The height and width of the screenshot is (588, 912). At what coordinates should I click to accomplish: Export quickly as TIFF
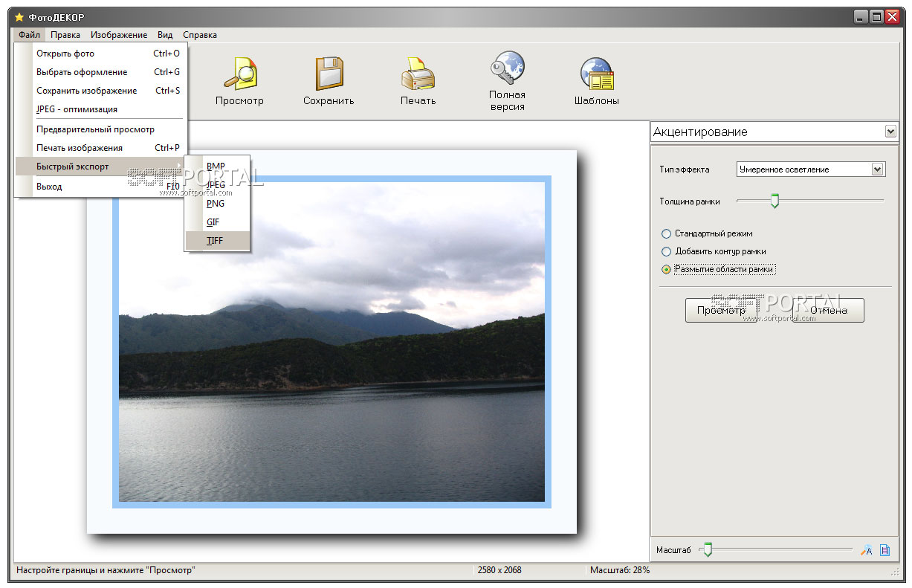coord(217,241)
